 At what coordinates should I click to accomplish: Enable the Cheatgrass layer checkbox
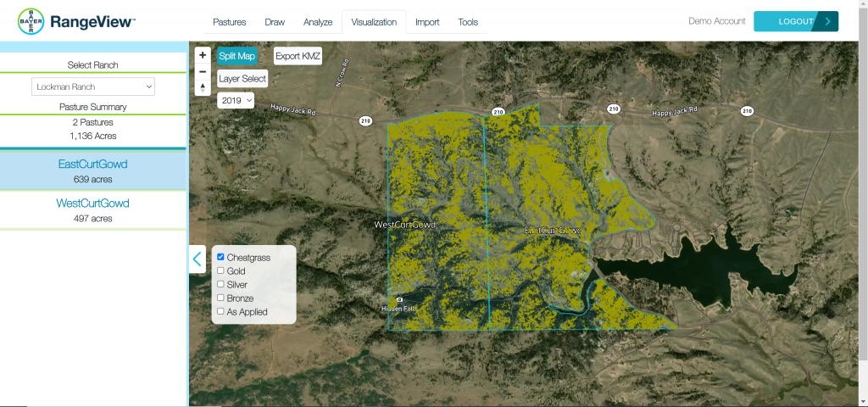220,257
